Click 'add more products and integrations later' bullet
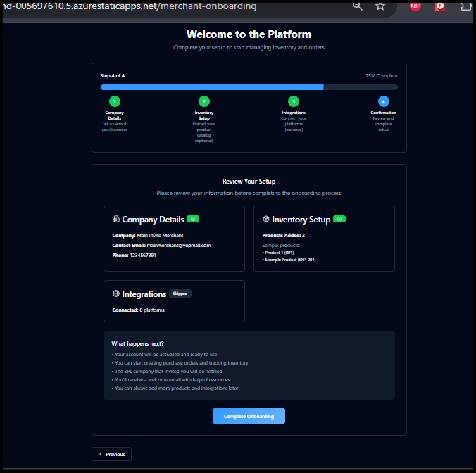 pos(175,389)
